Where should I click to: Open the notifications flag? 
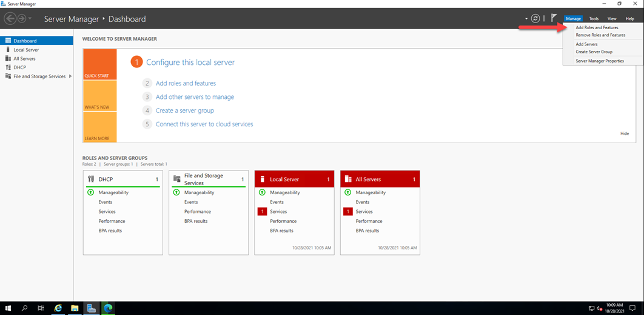tap(554, 18)
